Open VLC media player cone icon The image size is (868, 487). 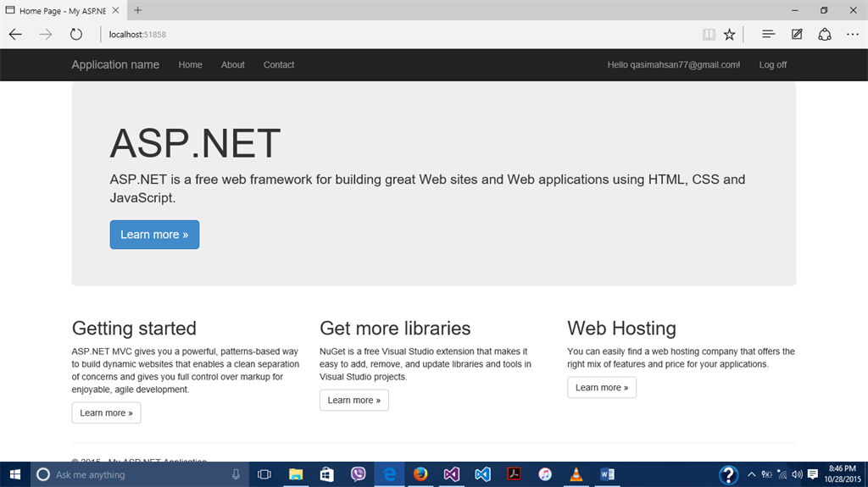coord(576,474)
